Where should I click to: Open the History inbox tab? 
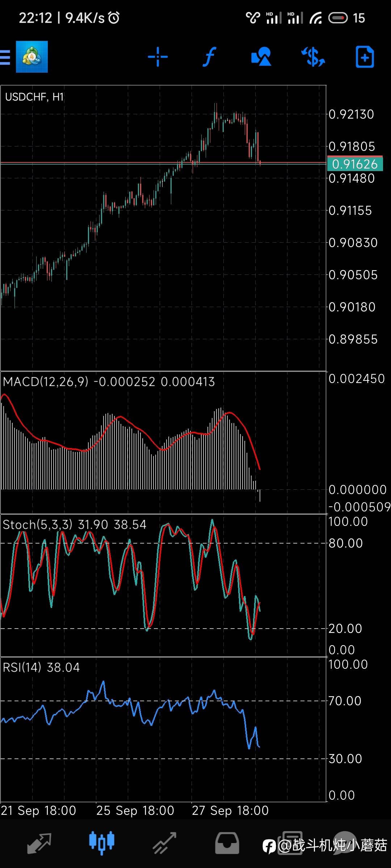pyautogui.click(x=227, y=843)
